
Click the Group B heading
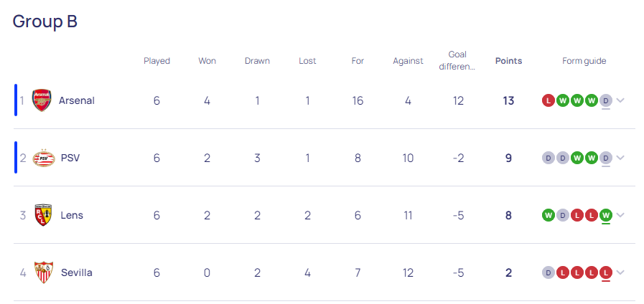pos(45,22)
